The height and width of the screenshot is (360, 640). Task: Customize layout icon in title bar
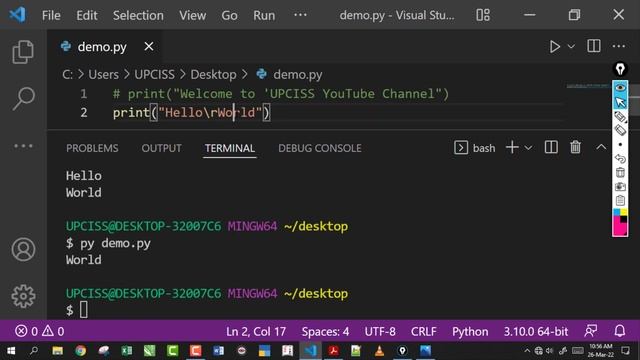coord(483,15)
